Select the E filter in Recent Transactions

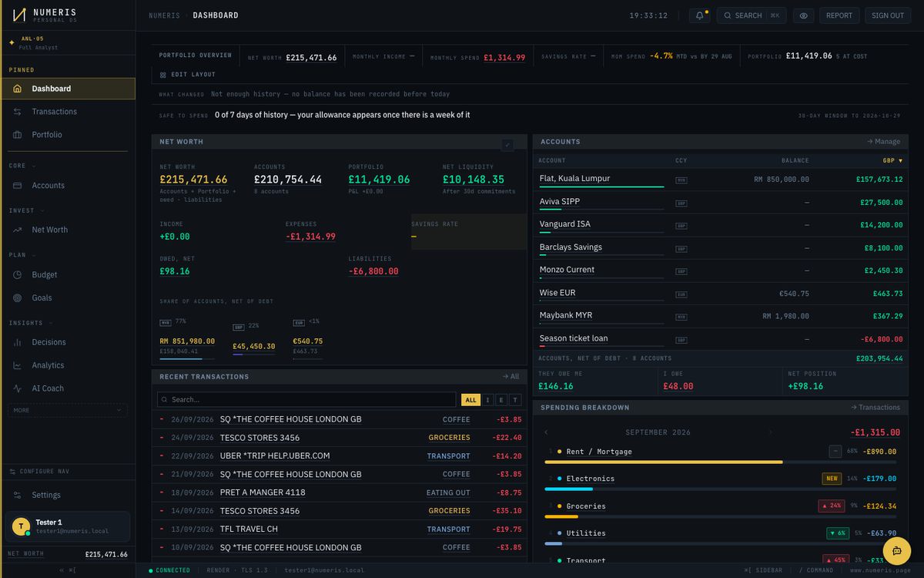point(501,400)
